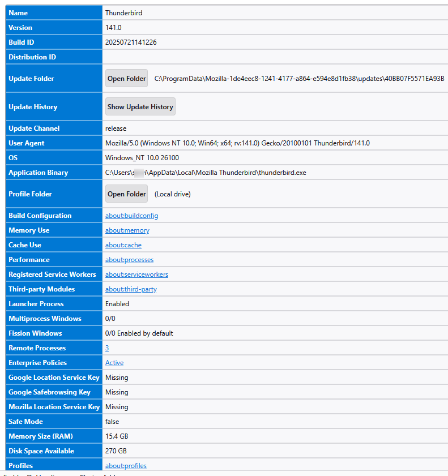Select Google Location Service Key Missing value

[x=117, y=378]
